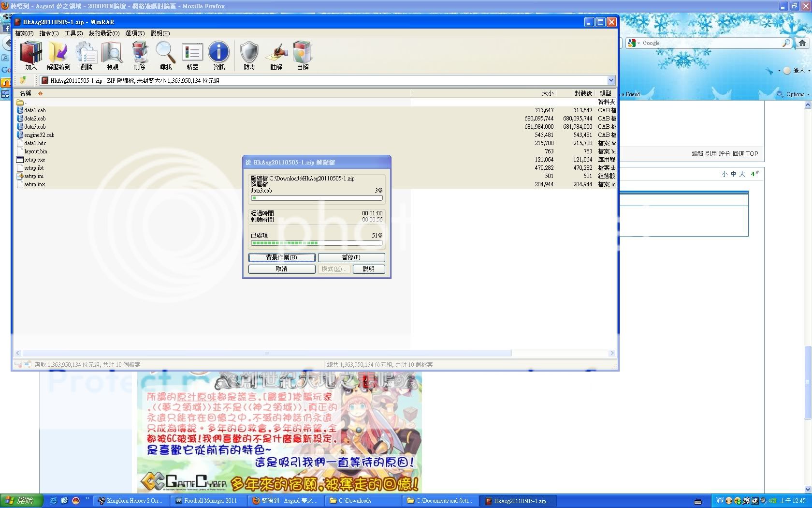Screen dimensions: 812x508
Task: Click the Comment (註解) toolbar icon
Action: tap(276, 55)
